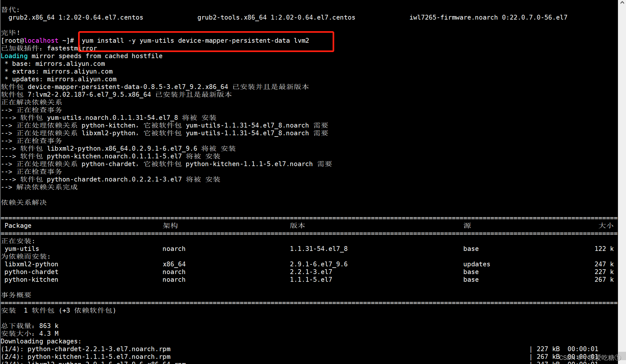
Task: Click the 'updates: mirrors.aliyun.com' mirror line
Action: (64, 79)
